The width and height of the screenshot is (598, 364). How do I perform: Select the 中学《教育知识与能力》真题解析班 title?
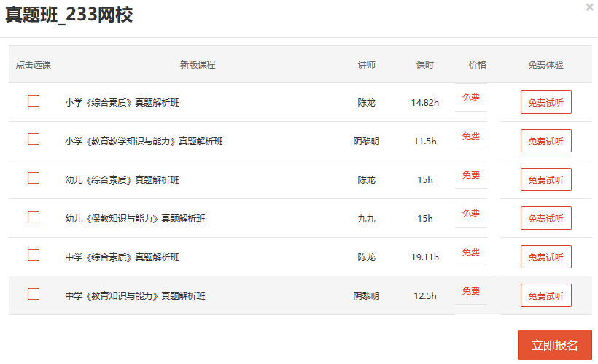tap(135, 296)
